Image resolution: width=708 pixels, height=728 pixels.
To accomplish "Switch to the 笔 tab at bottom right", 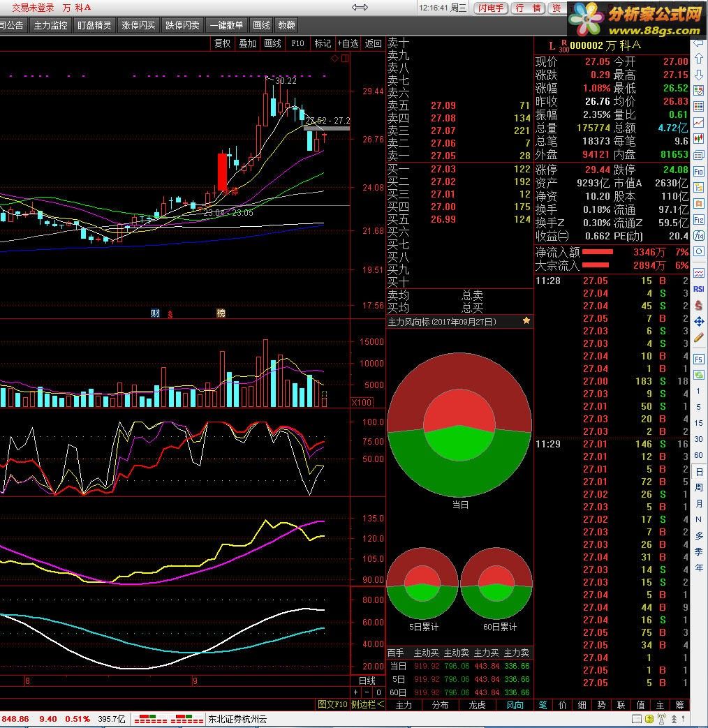I will coord(543,705).
